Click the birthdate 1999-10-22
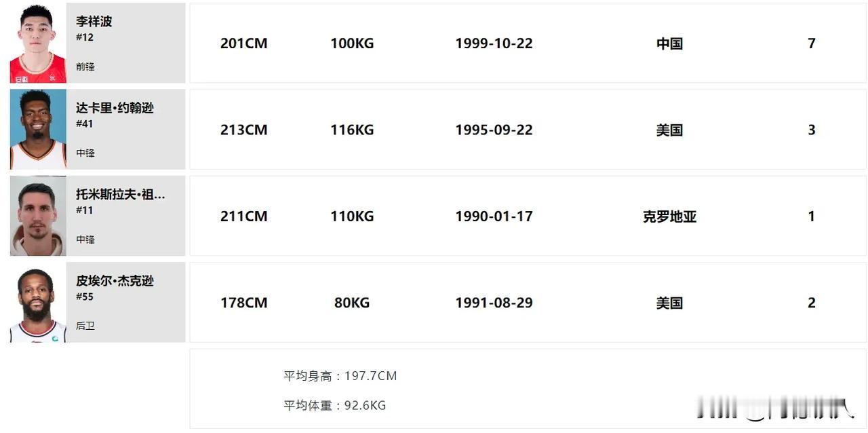The height and width of the screenshot is (433, 868). point(494,43)
